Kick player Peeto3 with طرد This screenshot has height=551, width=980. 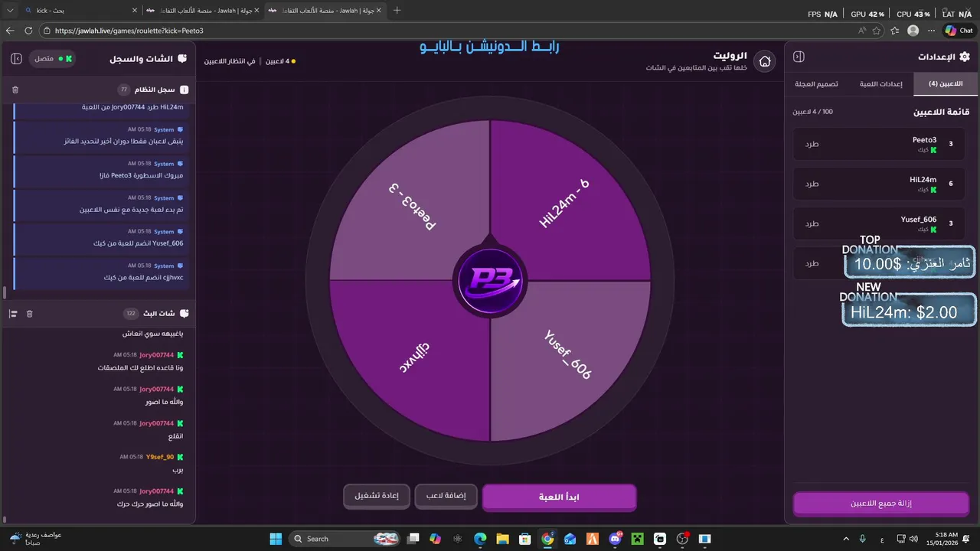pyautogui.click(x=812, y=144)
